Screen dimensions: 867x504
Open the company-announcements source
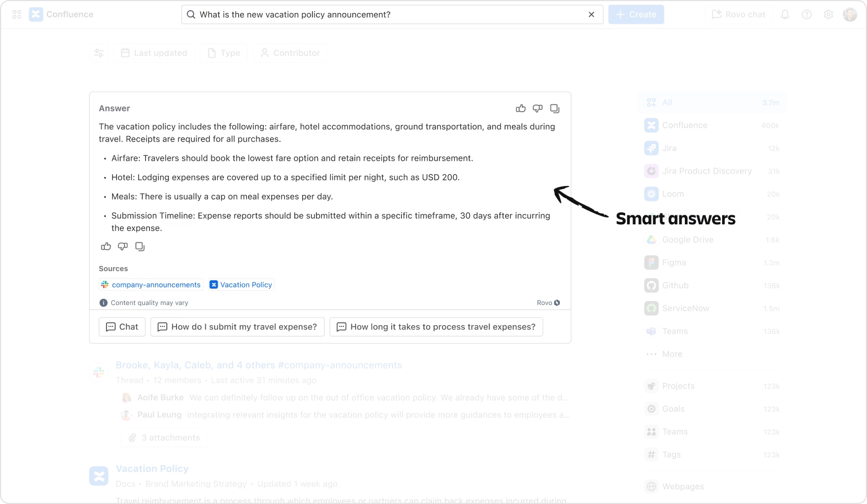coord(151,285)
